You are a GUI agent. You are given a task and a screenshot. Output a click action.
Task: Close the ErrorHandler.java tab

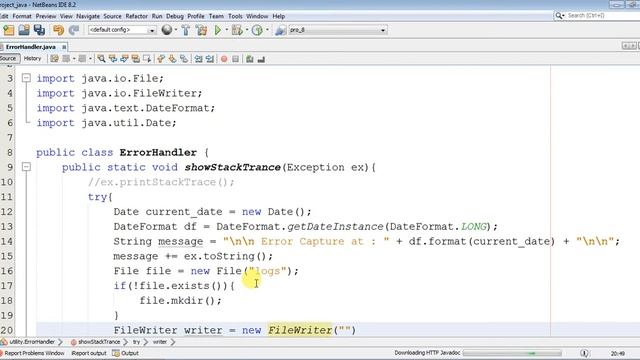click(x=64, y=47)
